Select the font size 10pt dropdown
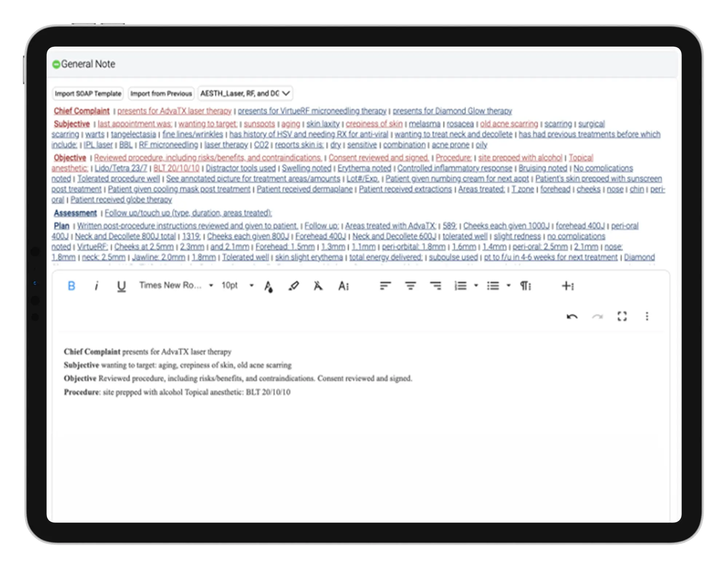Image resolution: width=728 pixels, height=569 pixels. click(x=248, y=286)
